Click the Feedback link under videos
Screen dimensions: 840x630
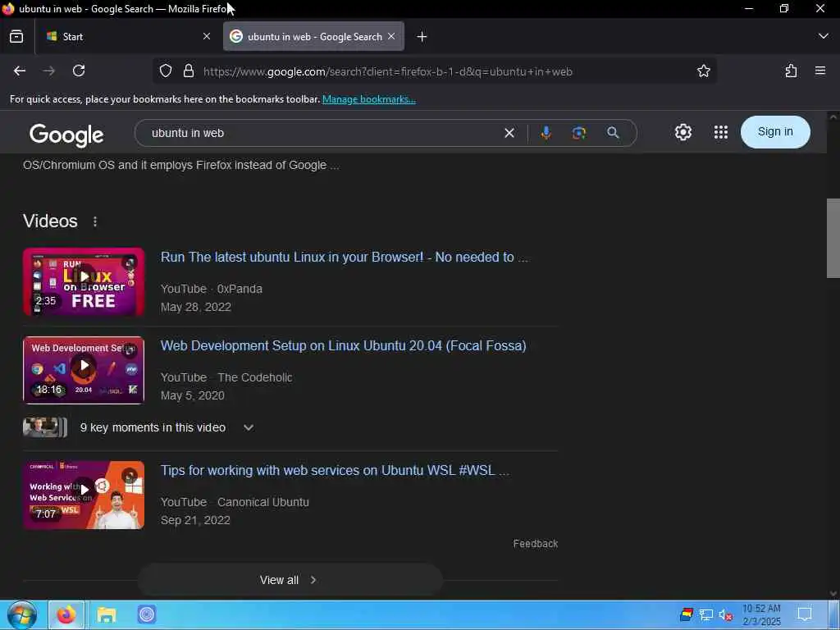coord(536,544)
